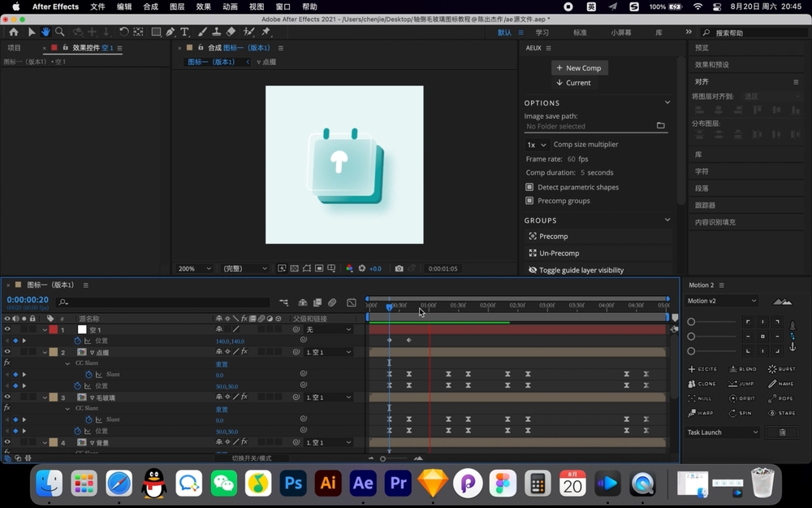Open Photoshop from the Dock

(293, 483)
